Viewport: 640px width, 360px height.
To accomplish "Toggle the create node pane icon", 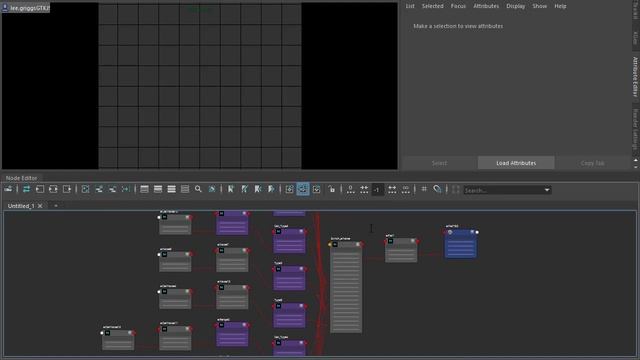I will [x=8, y=189].
